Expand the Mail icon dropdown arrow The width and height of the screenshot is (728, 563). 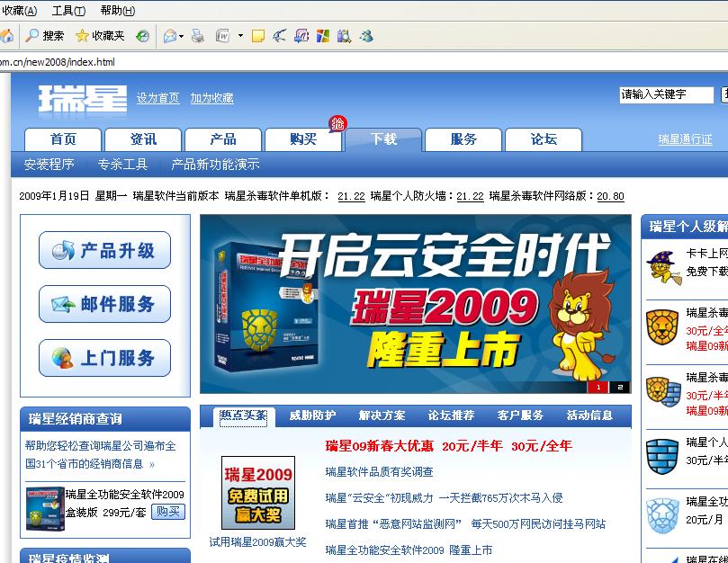point(181,36)
